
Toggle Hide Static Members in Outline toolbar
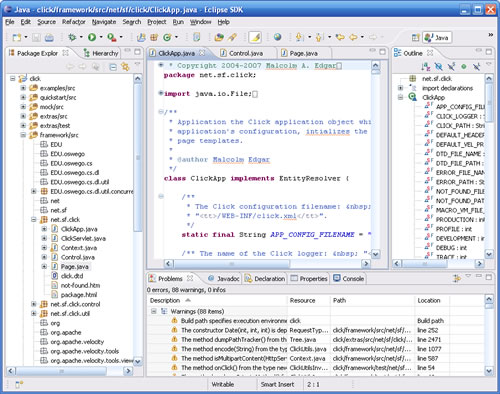pyautogui.click(x=451, y=67)
